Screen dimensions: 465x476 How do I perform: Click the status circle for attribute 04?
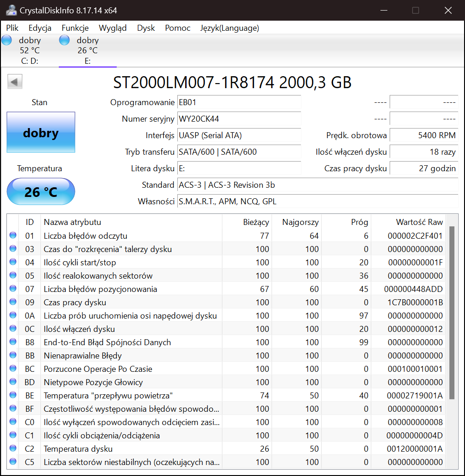tap(13, 262)
